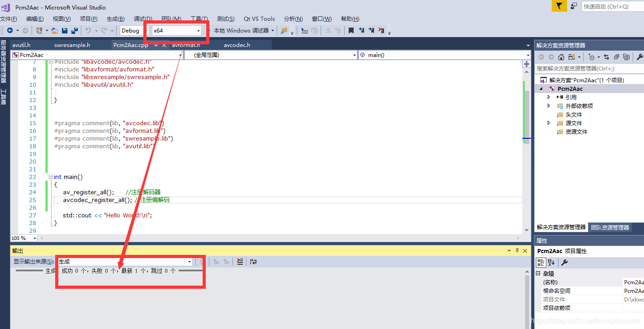Click Pending Changes Filter clock icon
The image size is (644, 329).
tap(591, 57)
